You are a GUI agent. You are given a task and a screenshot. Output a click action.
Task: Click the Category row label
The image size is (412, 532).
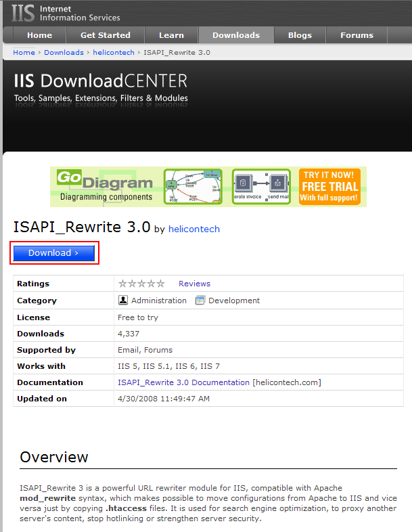tap(37, 301)
